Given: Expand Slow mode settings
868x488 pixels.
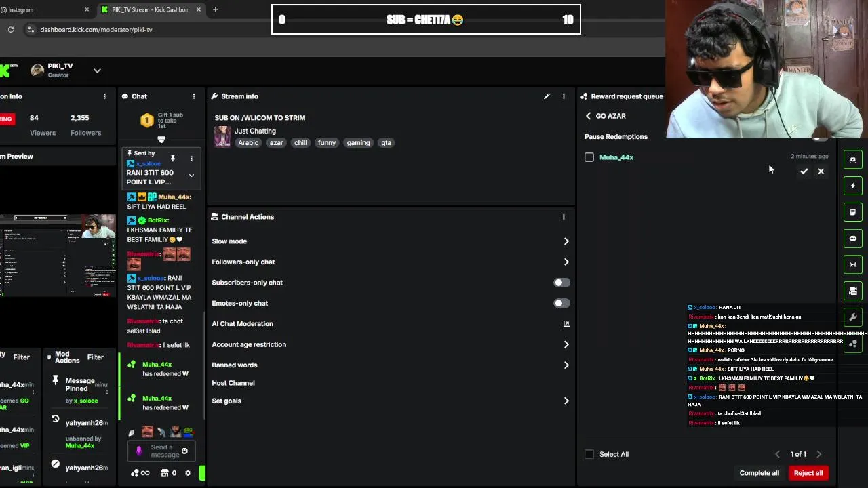Looking at the screenshot, I should pyautogui.click(x=566, y=241).
